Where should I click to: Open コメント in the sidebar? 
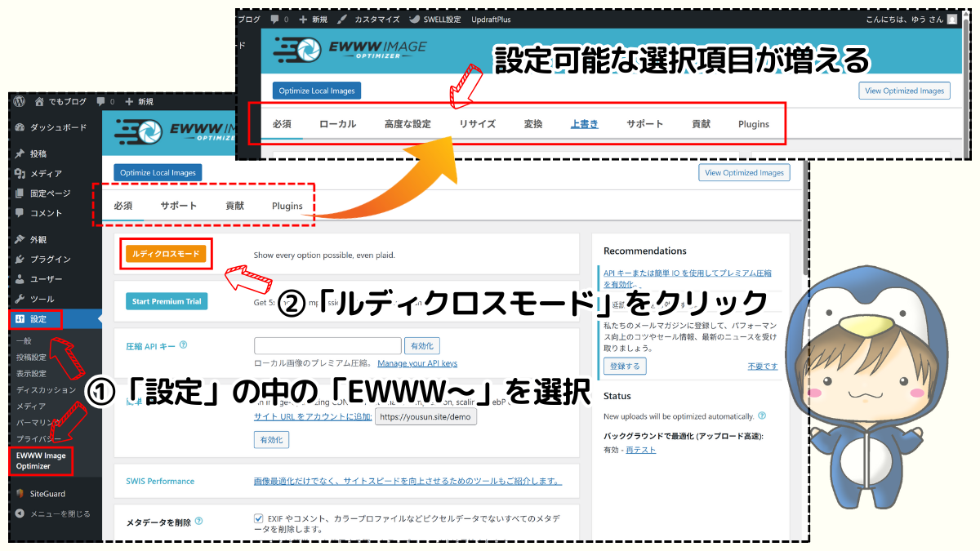tap(38, 213)
